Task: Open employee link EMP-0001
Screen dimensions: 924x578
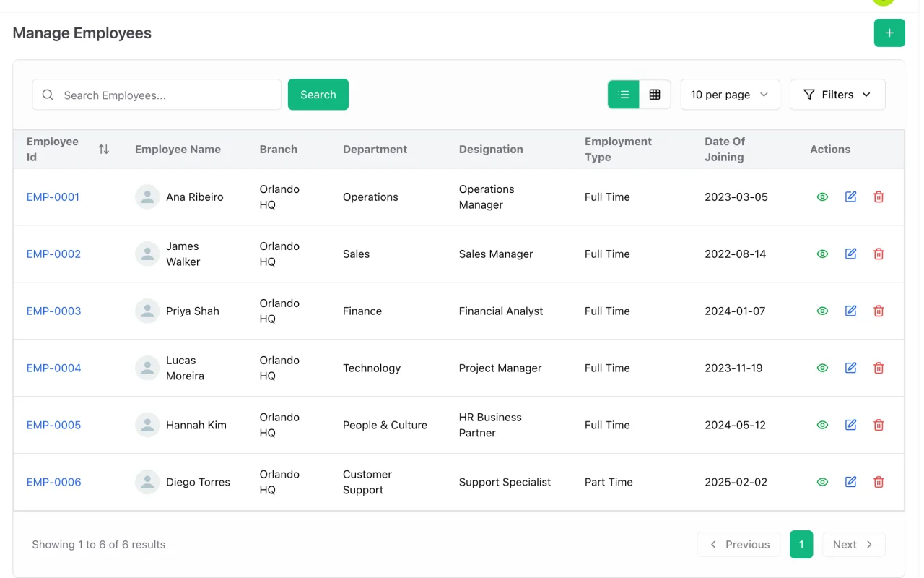Action: pos(53,197)
